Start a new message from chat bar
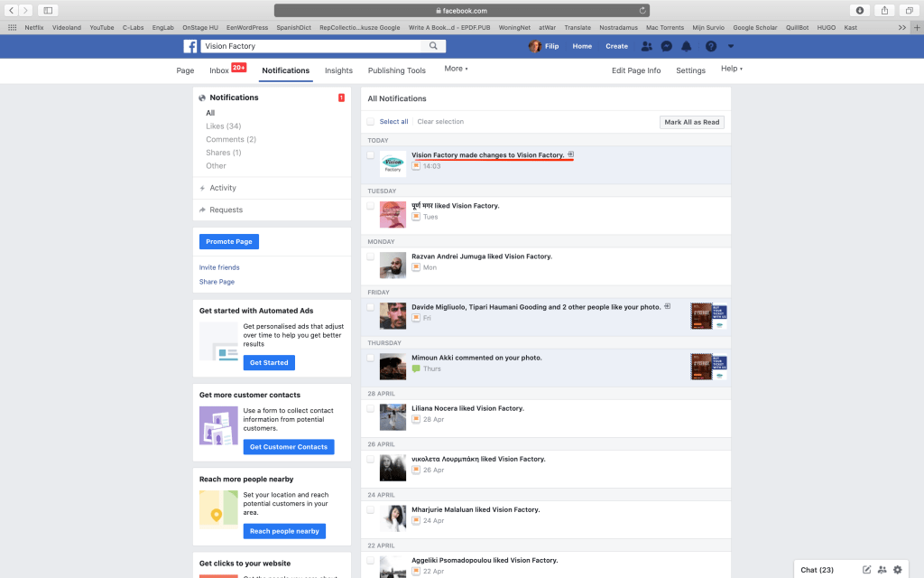 tap(867, 570)
